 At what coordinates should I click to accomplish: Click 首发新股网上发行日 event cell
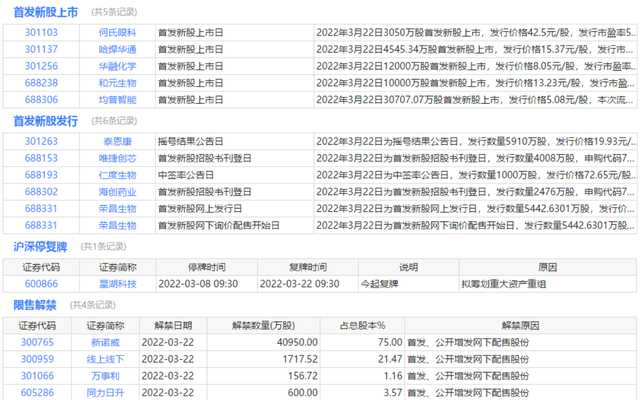click(x=200, y=209)
